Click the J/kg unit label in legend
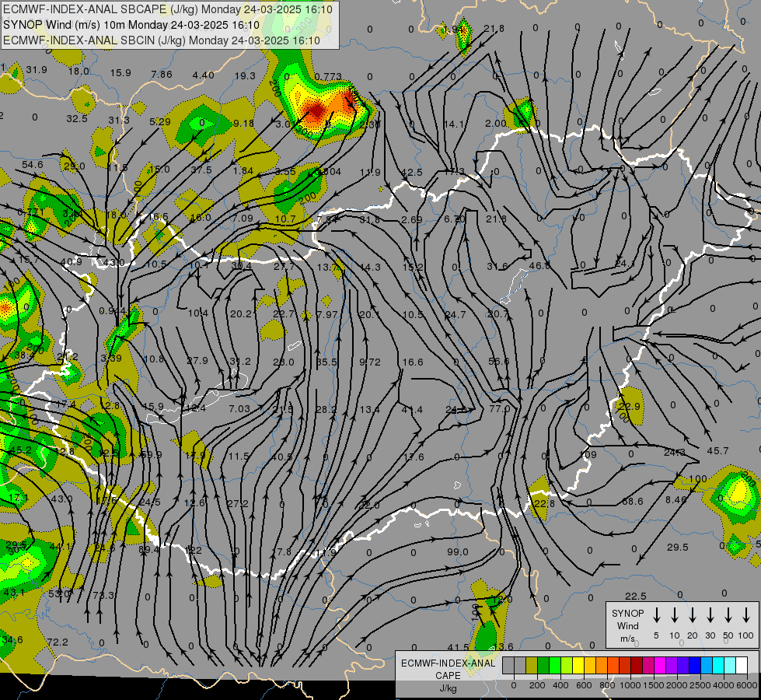 point(448,688)
